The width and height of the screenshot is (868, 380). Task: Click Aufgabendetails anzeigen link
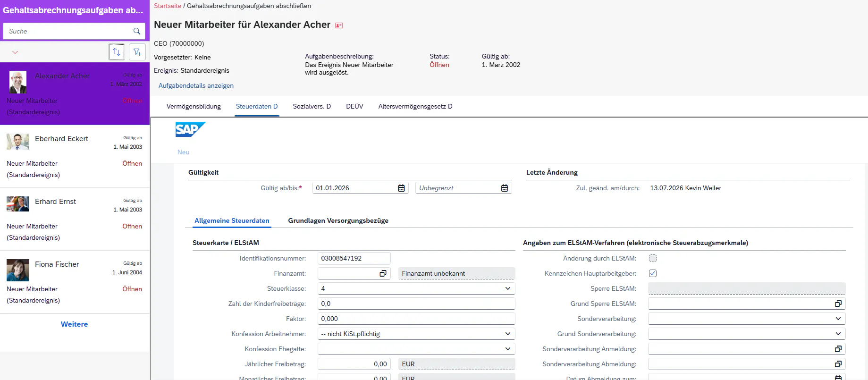click(x=196, y=85)
